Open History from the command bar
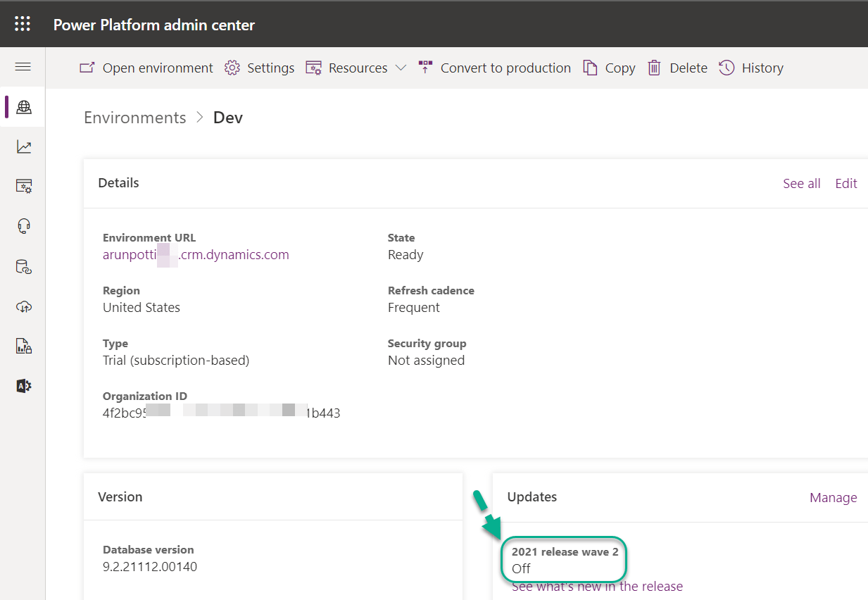The height and width of the screenshot is (600, 868). 762,68
